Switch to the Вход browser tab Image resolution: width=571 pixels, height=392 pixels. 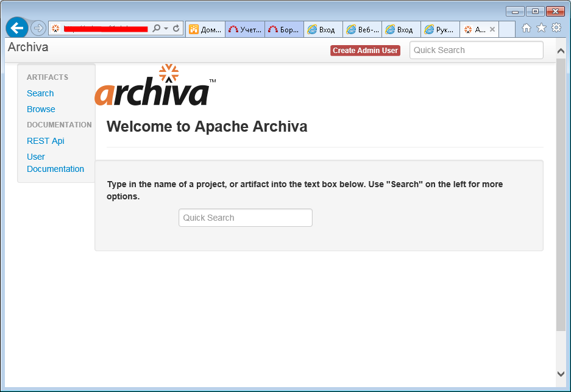[x=323, y=29]
